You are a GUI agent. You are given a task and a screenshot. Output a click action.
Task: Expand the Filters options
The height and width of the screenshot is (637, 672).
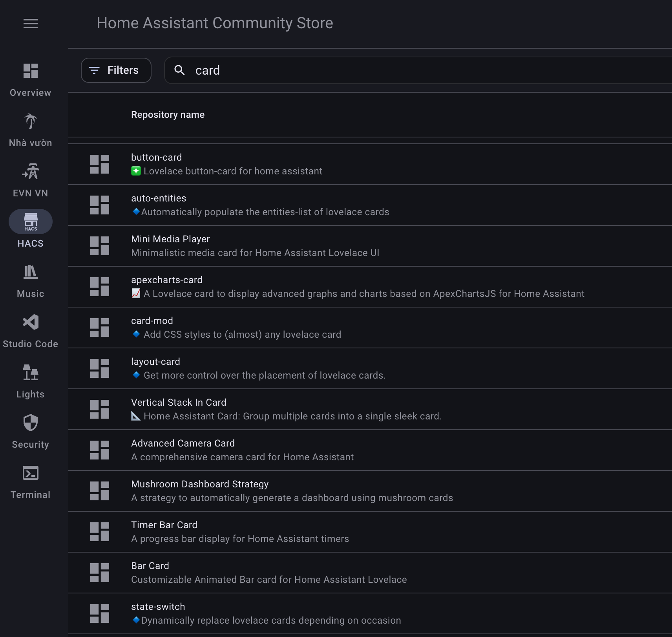click(116, 70)
